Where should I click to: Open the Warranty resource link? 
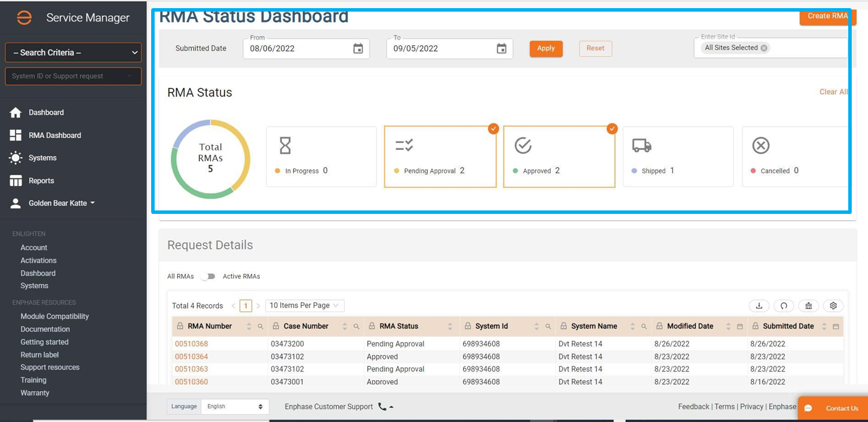click(35, 393)
